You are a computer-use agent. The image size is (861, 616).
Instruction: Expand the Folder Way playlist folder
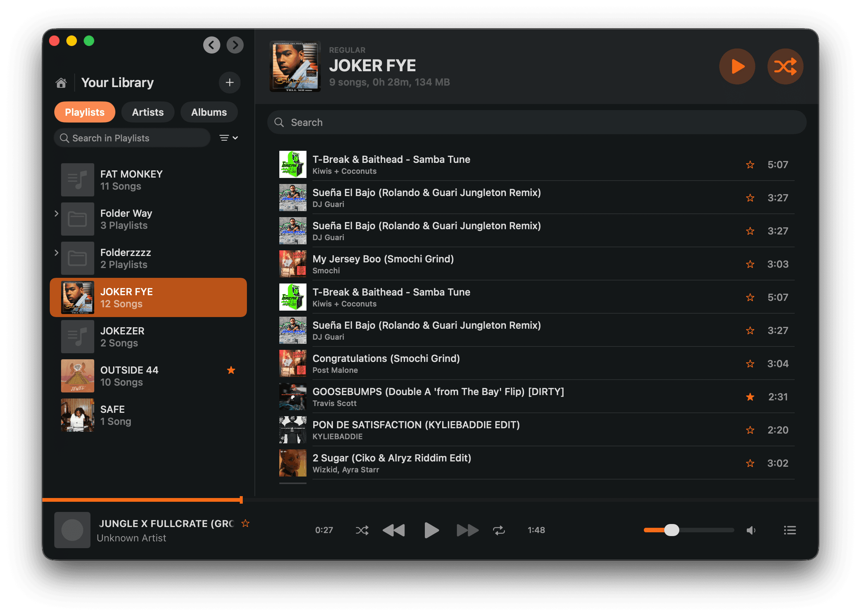[x=56, y=213]
